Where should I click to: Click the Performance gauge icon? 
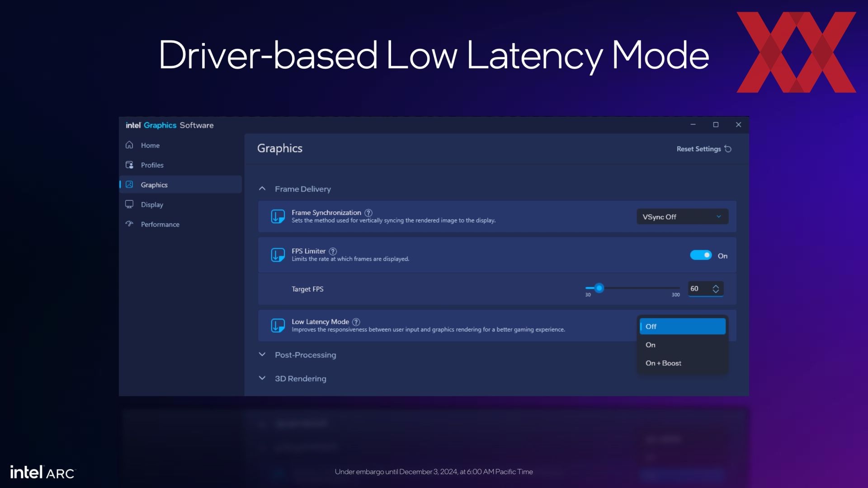129,224
